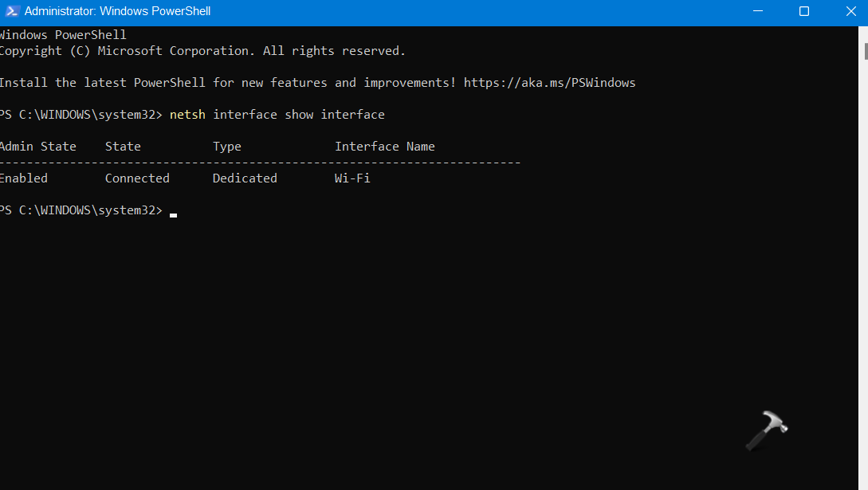Image resolution: width=868 pixels, height=490 pixels.
Task: Minimize the PowerShell window
Action: (x=761, y=12)
